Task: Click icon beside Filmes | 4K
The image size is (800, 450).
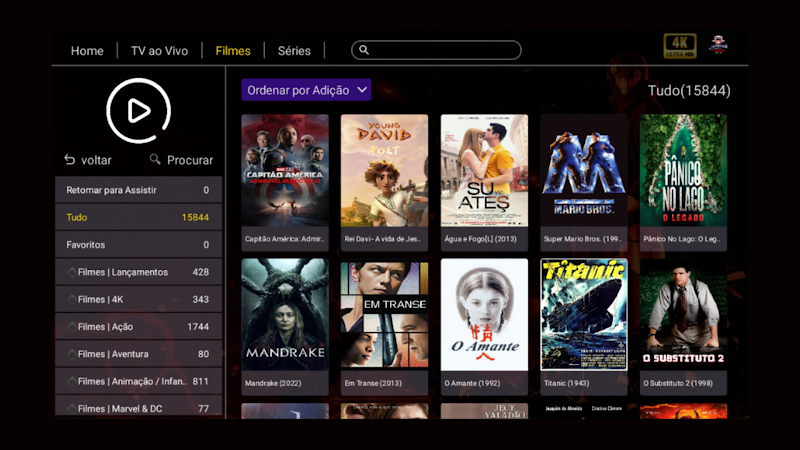Action: [x=72, y=299]
